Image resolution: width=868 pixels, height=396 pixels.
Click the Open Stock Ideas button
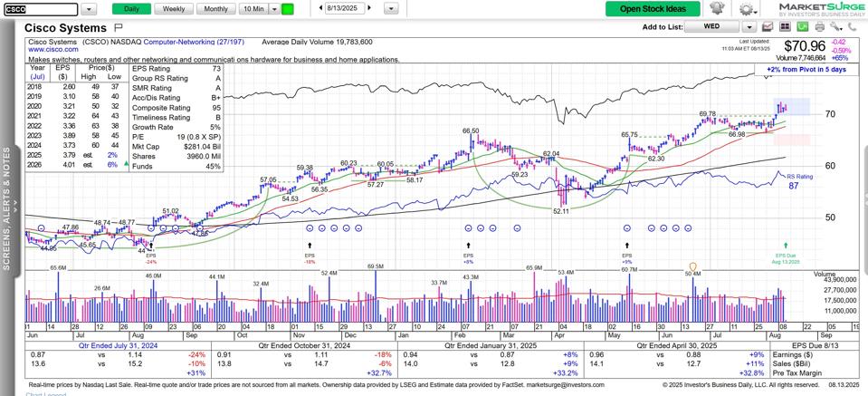pyautogui.click(x=652, y=9)
